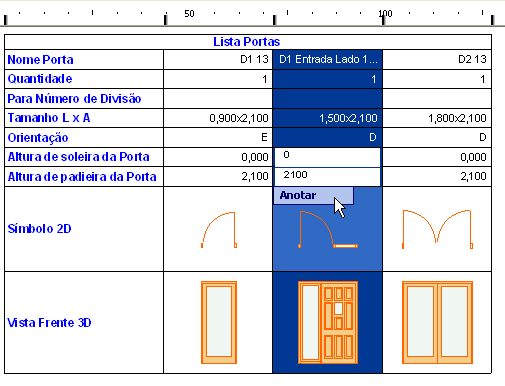Click the empty division number cell of D1 13
Viewport: 505px width, 386px height.
pos(218,99)
